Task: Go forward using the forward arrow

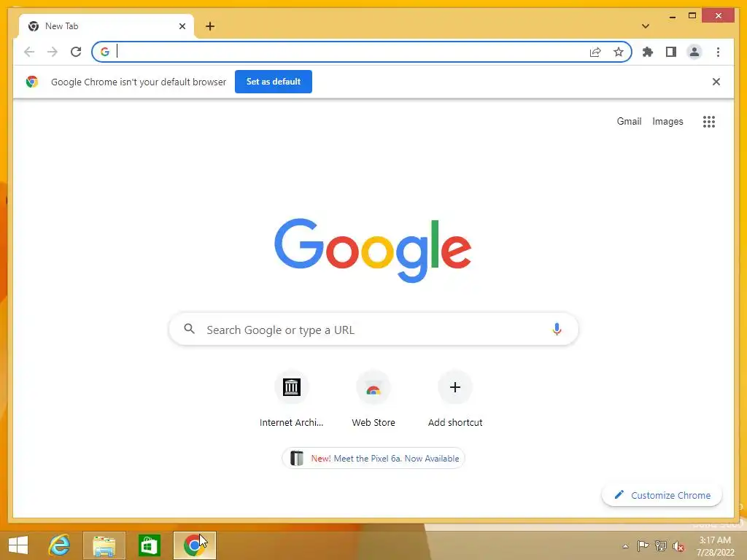Action: tap(53, 52)
